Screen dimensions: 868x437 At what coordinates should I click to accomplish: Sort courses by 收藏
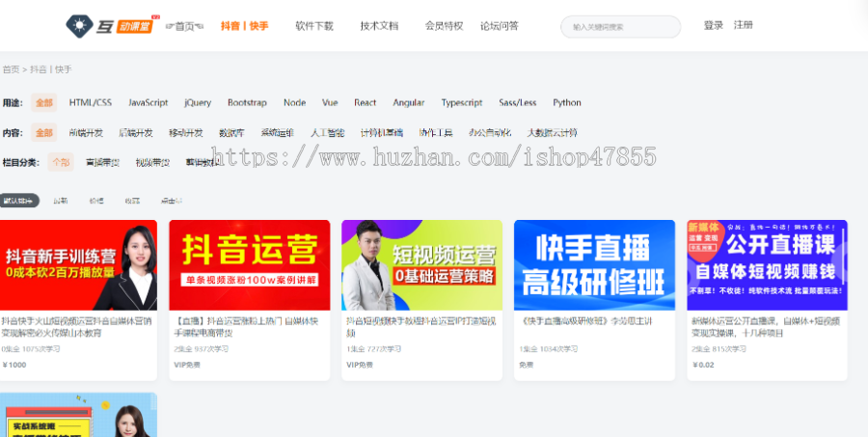132,201
